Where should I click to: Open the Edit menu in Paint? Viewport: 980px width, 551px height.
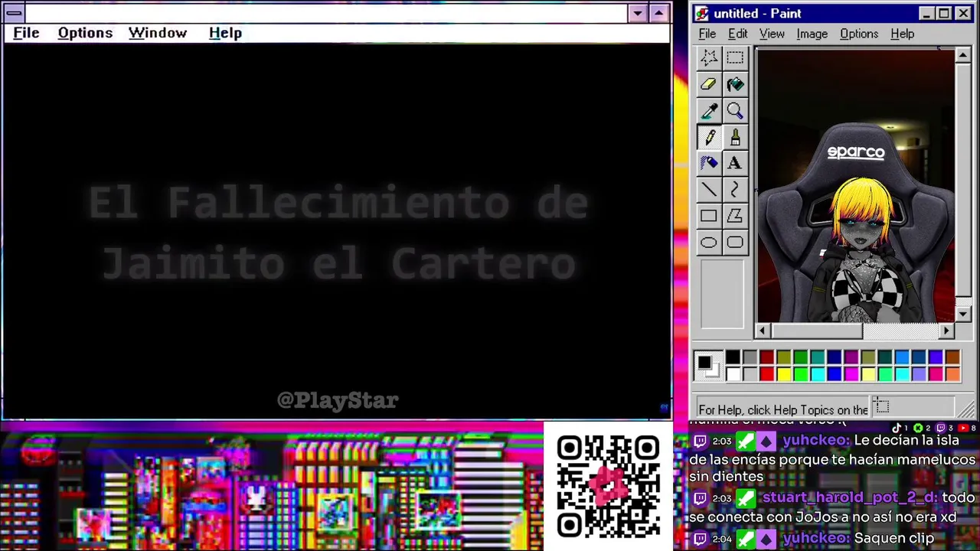point(738,34)
